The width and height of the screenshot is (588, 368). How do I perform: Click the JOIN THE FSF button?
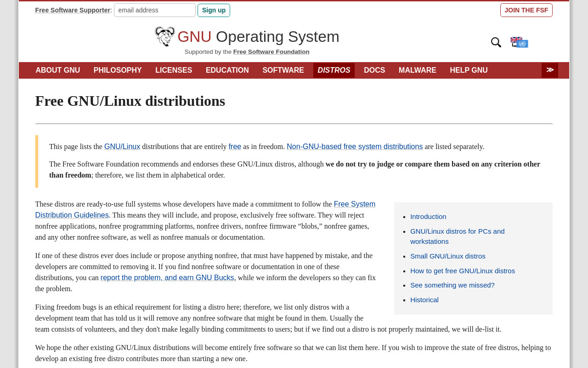[526, 10]
